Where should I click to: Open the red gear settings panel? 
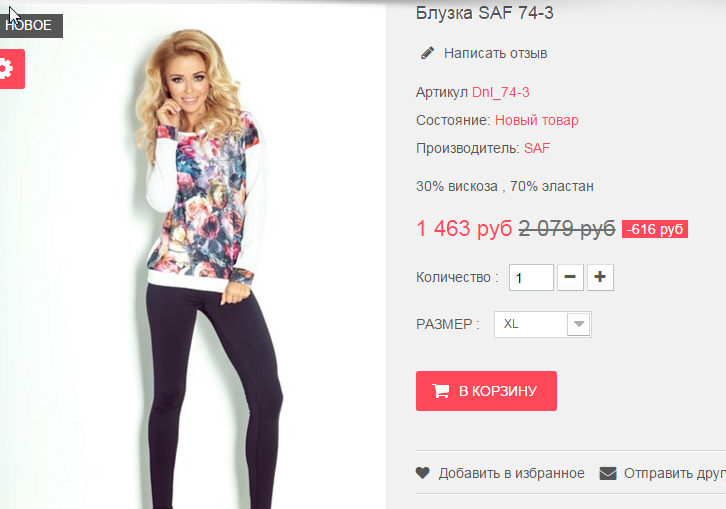point(12,69)
